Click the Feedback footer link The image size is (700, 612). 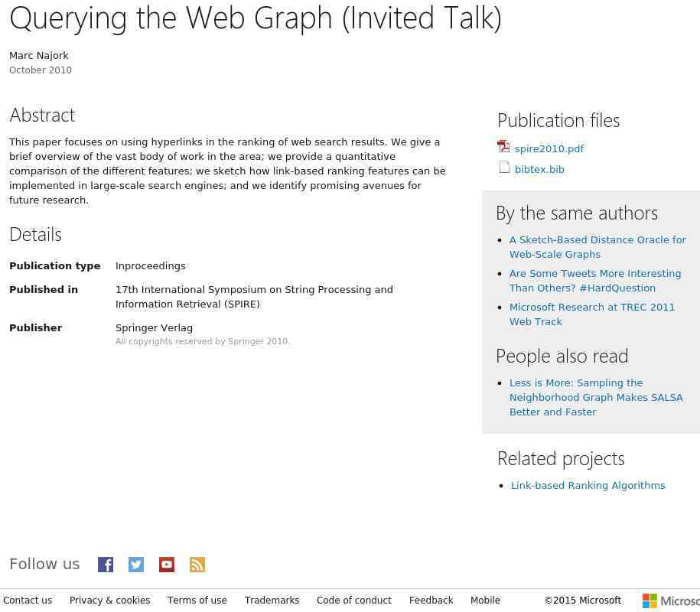pyautogui.click(x=431, y=601)
